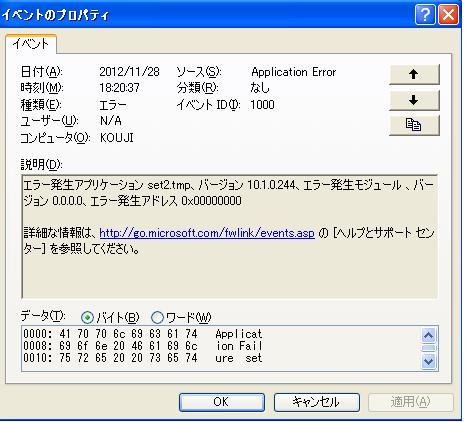
Task: Click up arrow of data scrollbar
Action: 428,335
